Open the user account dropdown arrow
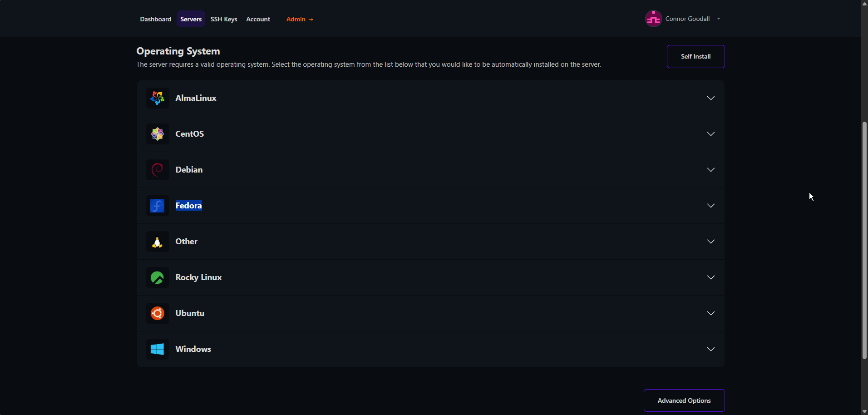Image resolution: width=868 pixels, height=415 pixels. 719,19
